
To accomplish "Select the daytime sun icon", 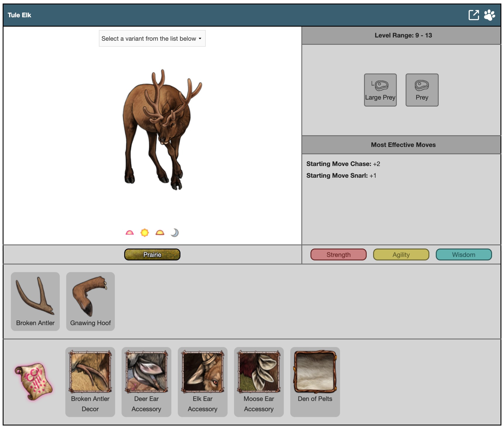I will [145, 233].
